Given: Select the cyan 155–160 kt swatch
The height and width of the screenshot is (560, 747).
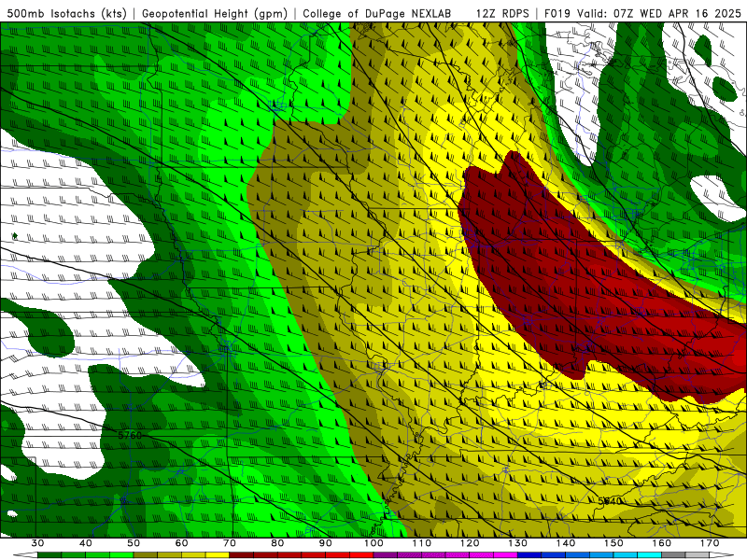Looking at the screenshot, I should coord(649,554).
